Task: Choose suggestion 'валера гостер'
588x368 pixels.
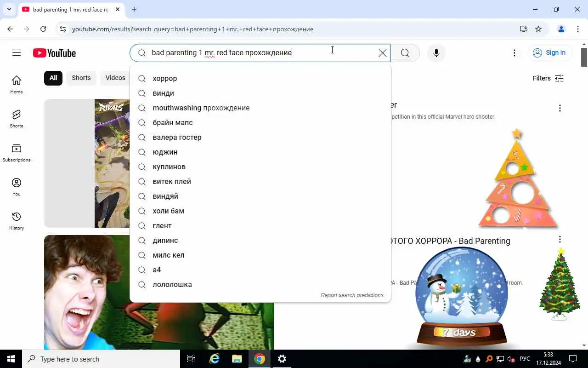Action: click(x=260, y=137)
